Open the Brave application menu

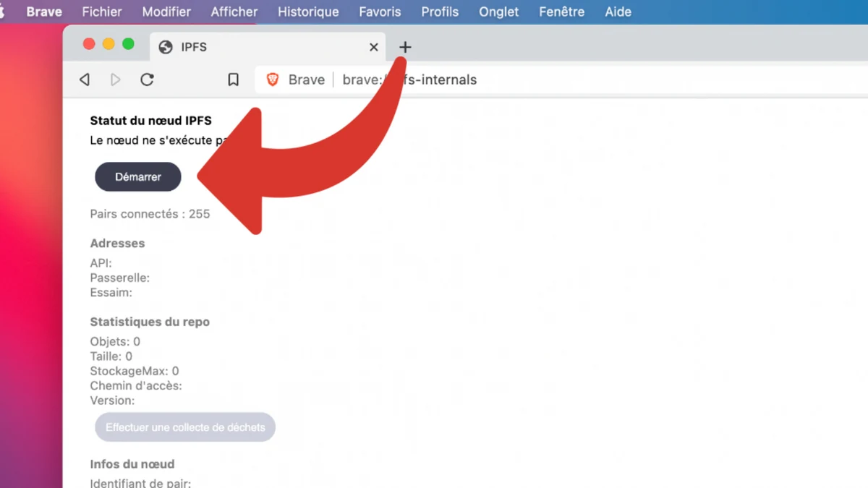pyautogui.click(x=44, y=12)
